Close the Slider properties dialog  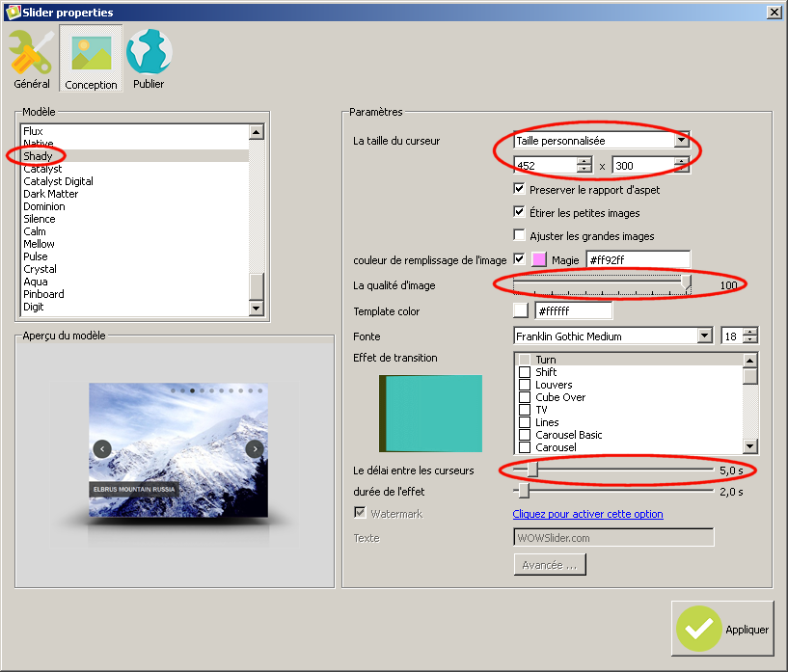point(774,12)
